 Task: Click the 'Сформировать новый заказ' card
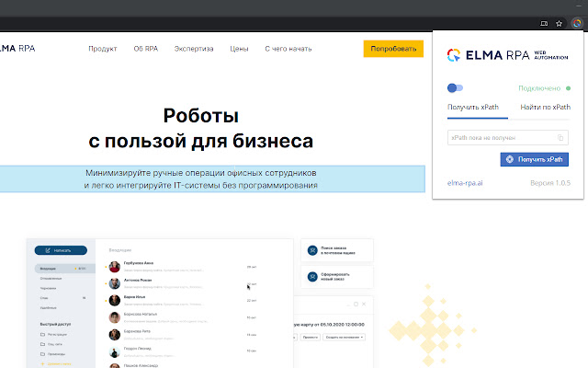tap(337, 277)
